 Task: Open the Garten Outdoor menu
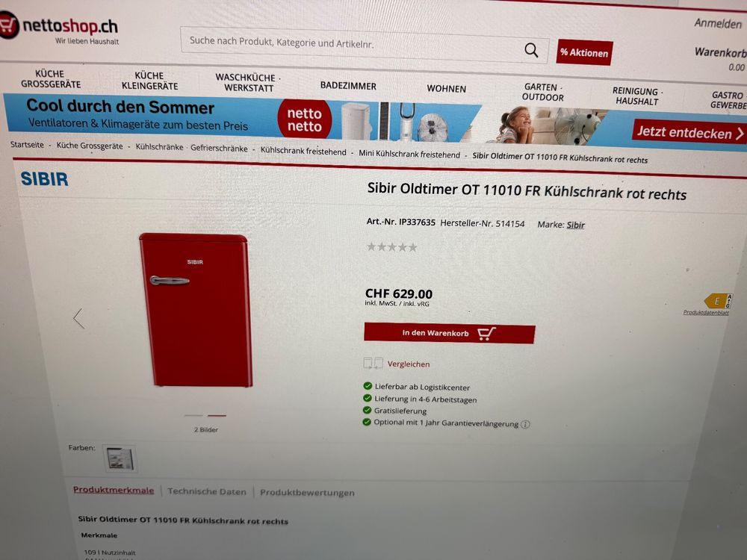542,93
